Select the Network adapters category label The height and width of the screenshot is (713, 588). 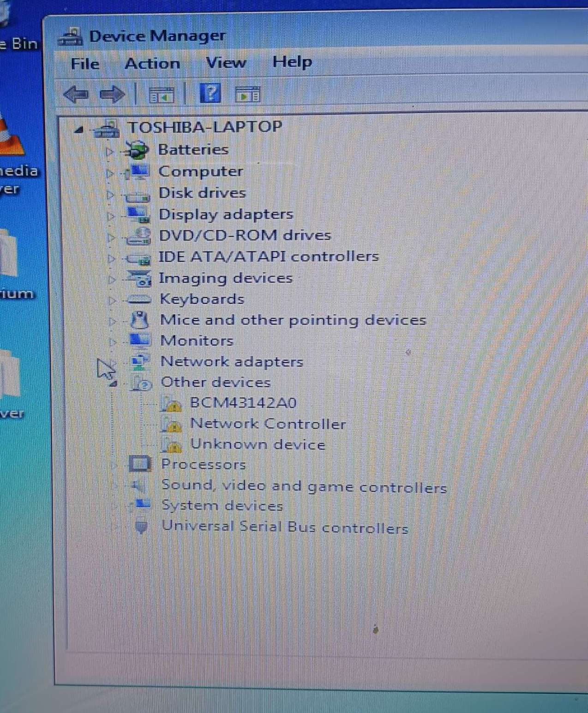[232, 362]
